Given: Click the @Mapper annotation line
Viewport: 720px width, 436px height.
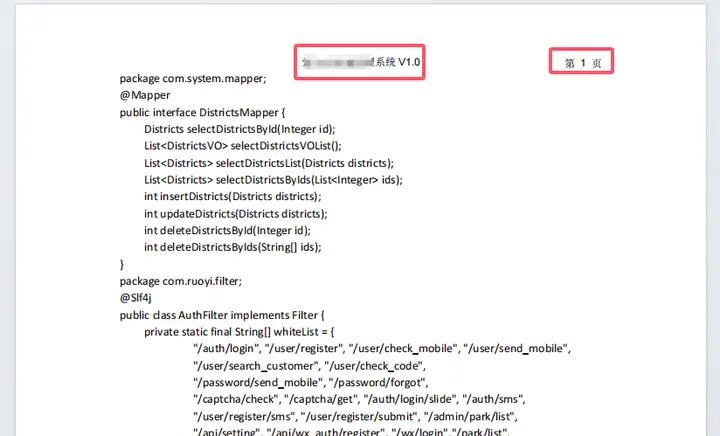Looking at the screenshot, I should tap(145, 96).
